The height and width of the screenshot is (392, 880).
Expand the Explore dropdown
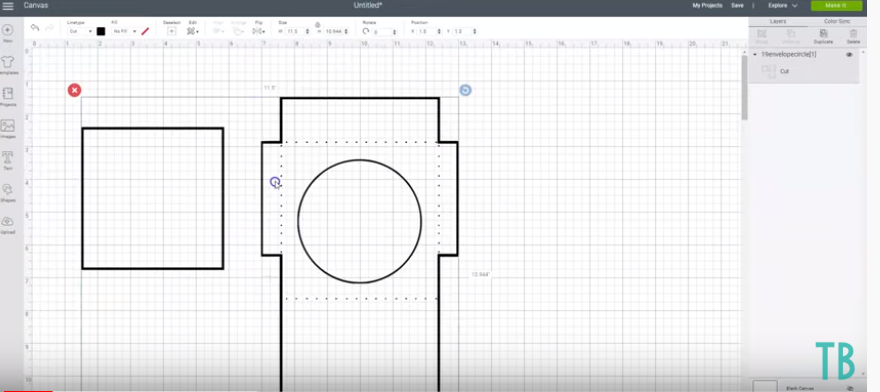[783, 6]
